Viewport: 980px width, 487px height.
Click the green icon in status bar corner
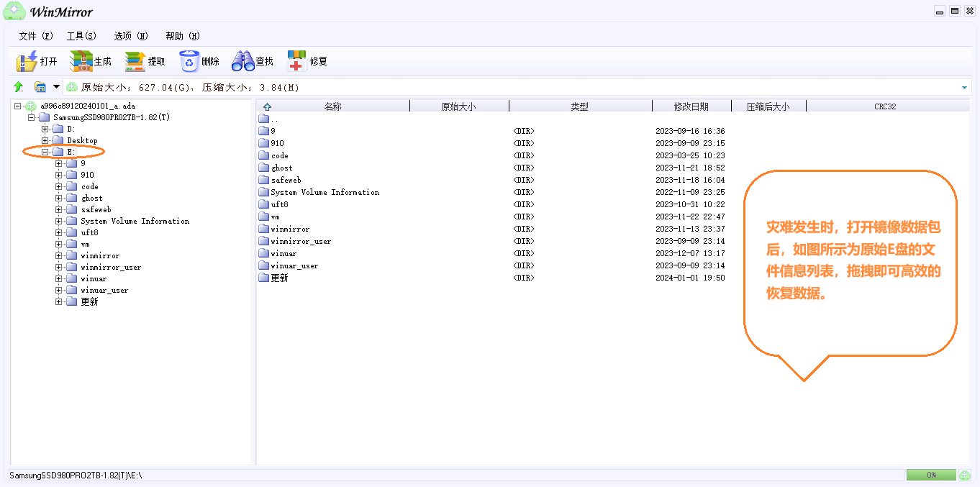(x=965, y=475)
